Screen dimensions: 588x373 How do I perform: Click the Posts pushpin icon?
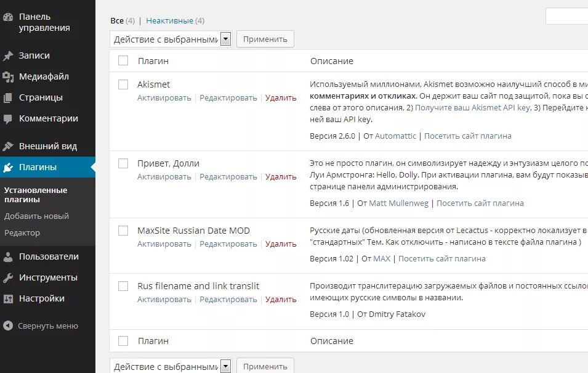tap(8, 56)
